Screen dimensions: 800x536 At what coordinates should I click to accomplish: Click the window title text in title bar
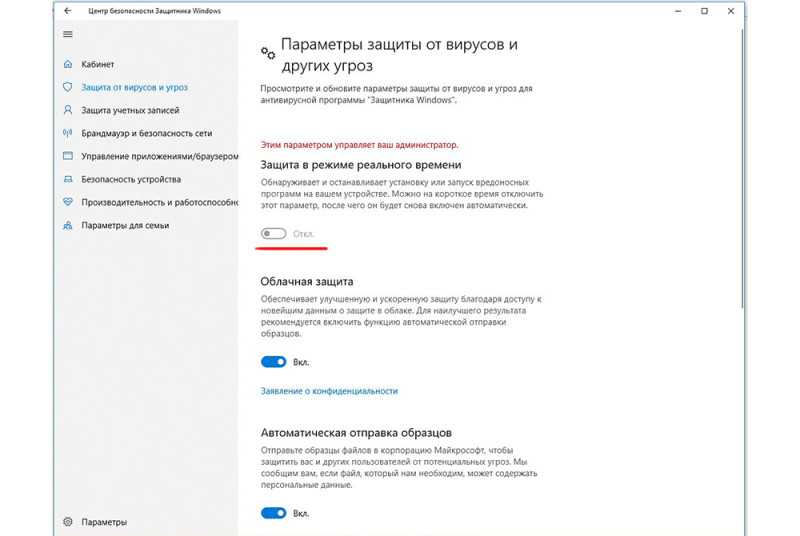coord(155,11)
